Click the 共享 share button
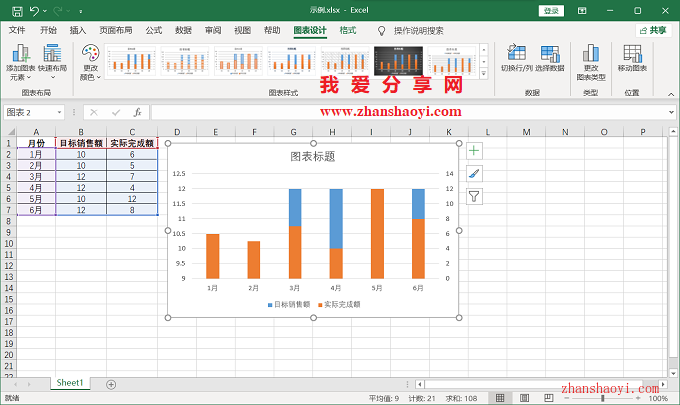The width and height of the screenshot is (680, 405). (x=653, y=30)
